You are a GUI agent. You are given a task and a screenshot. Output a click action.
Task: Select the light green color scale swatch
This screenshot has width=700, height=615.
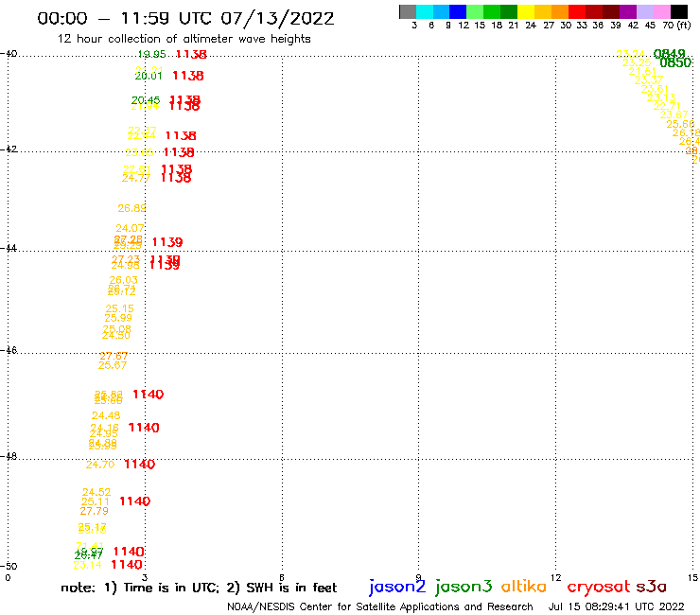475,11
